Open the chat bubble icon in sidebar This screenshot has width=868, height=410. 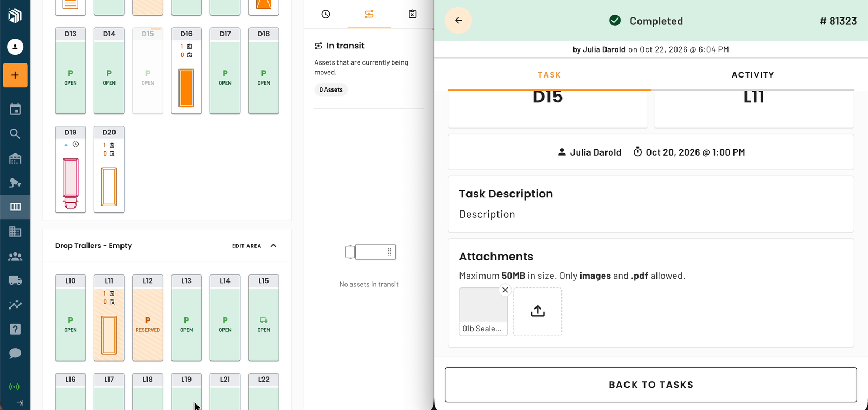click(x=15, y=354)
